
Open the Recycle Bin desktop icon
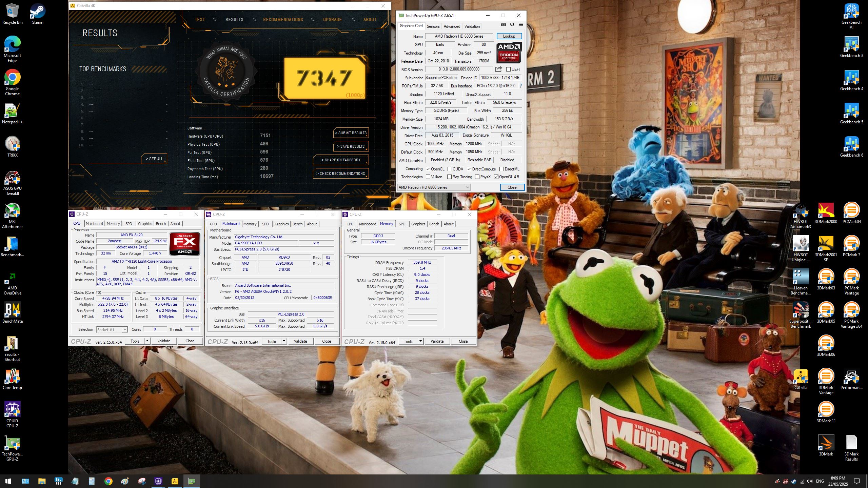[x=13, y=14]
